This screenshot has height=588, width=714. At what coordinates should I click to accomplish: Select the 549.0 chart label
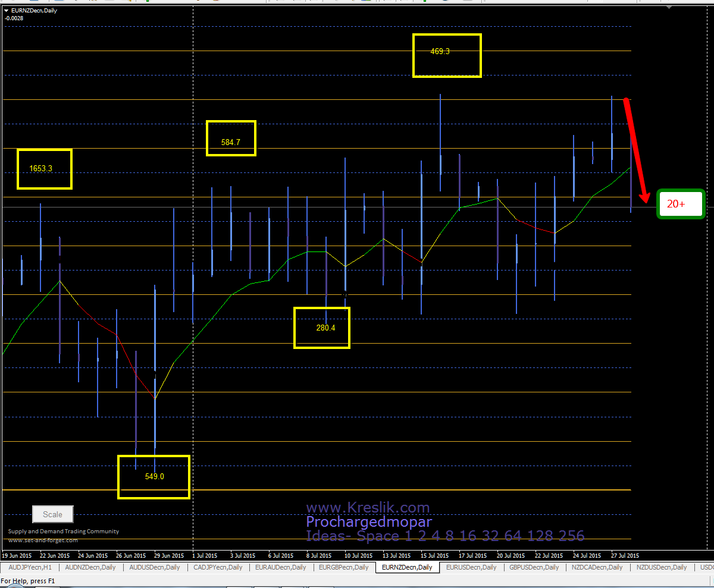coord(154,476)
